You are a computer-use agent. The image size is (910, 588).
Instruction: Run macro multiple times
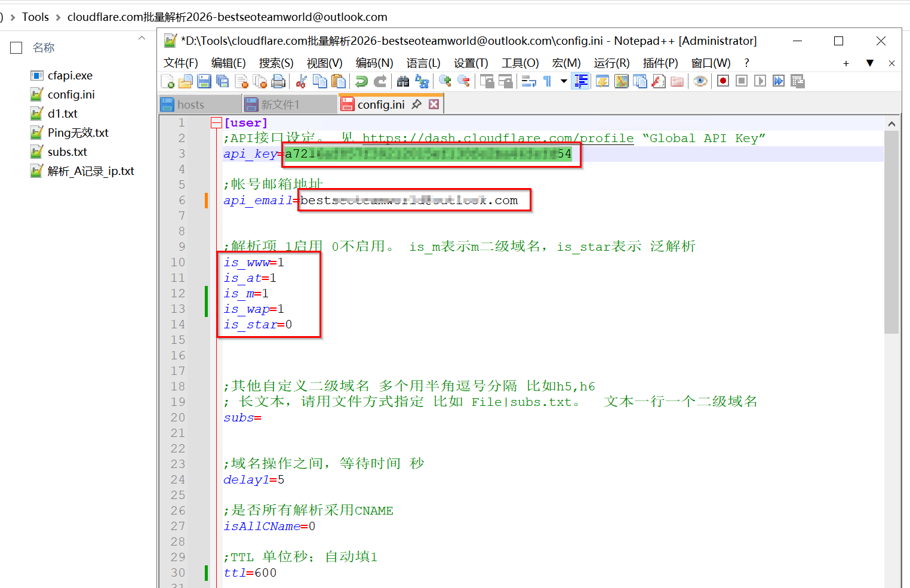(779, 81)
